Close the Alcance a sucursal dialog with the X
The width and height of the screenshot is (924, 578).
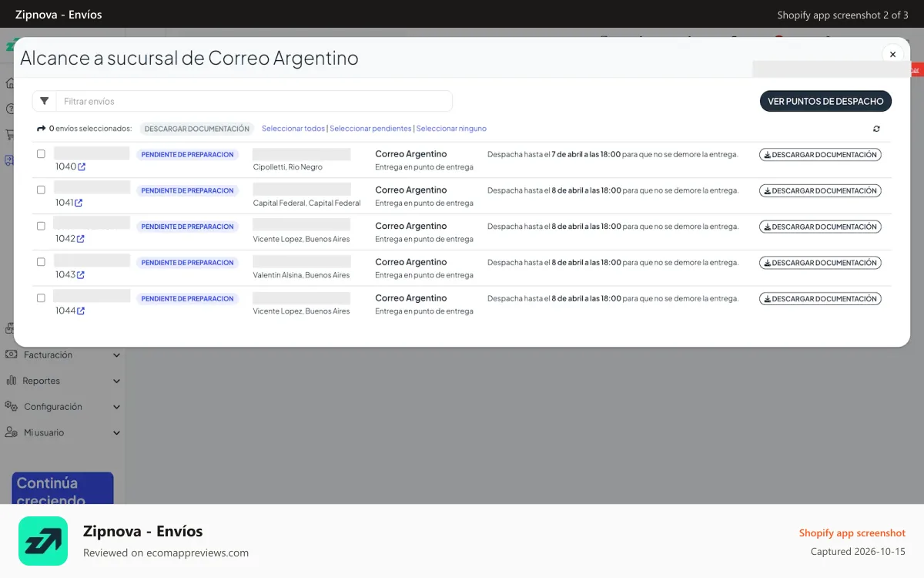tap(892, 55)
